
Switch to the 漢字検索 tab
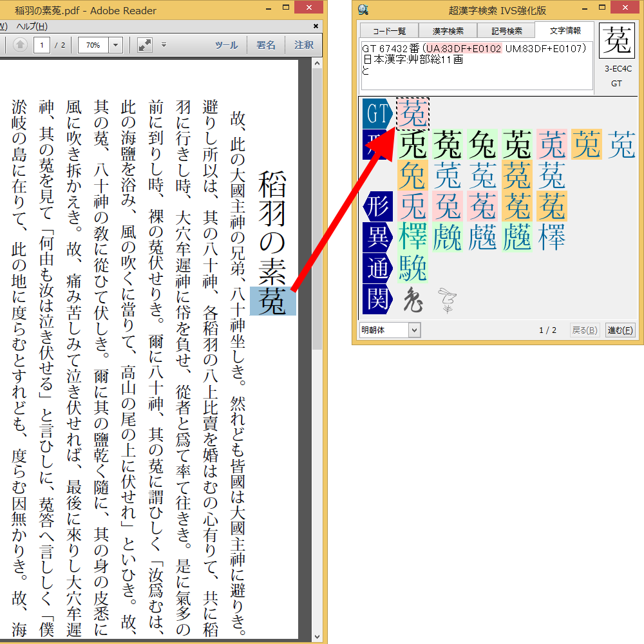[448, 31]
